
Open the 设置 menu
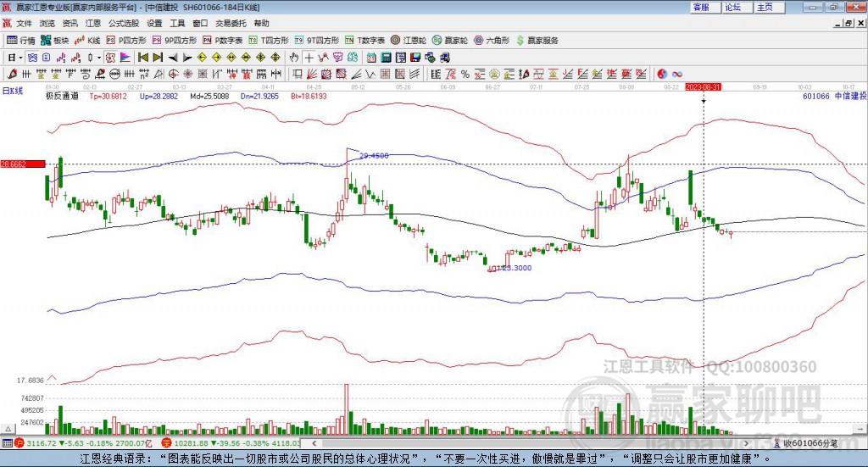click(154, 23)
